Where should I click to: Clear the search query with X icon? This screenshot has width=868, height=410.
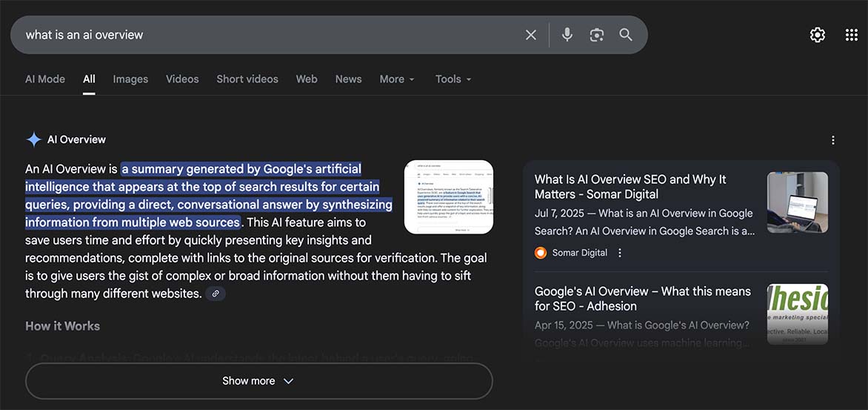pyautogui.click(x=530, y=35)
